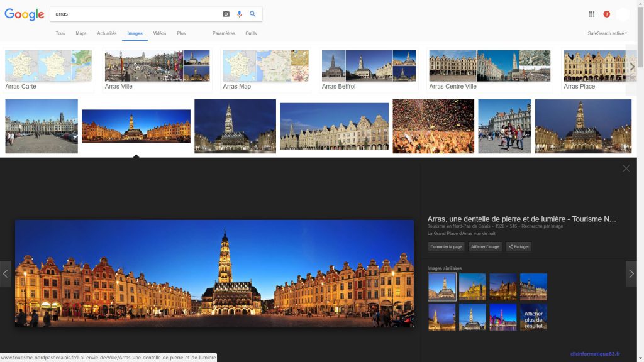The image size is (644, 362).
Task: Go to previous image with left arrow
Action: (5, 273)
